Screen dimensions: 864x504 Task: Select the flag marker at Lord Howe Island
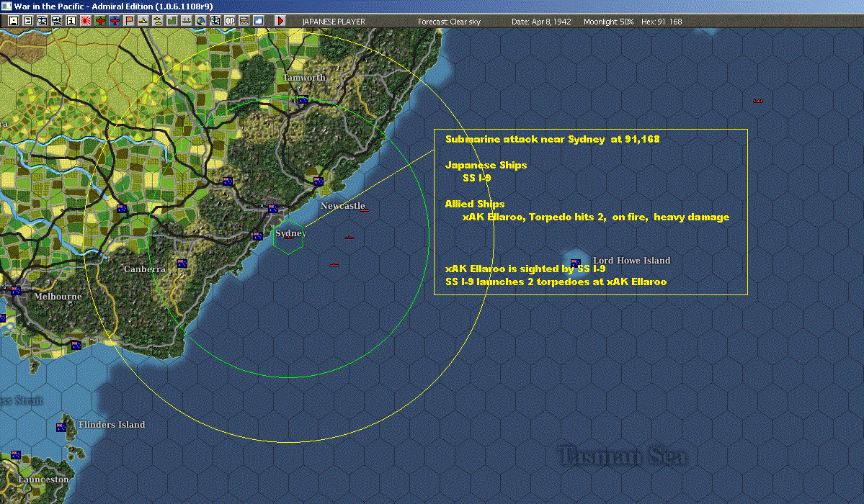tap(575, 263)
